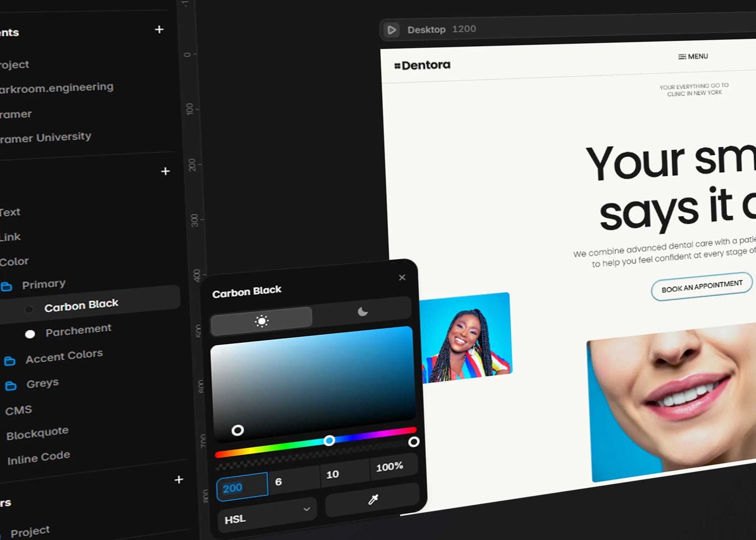
Task: Click the 'We combine advanced dental care' paragraph
Action: (665, 252)
